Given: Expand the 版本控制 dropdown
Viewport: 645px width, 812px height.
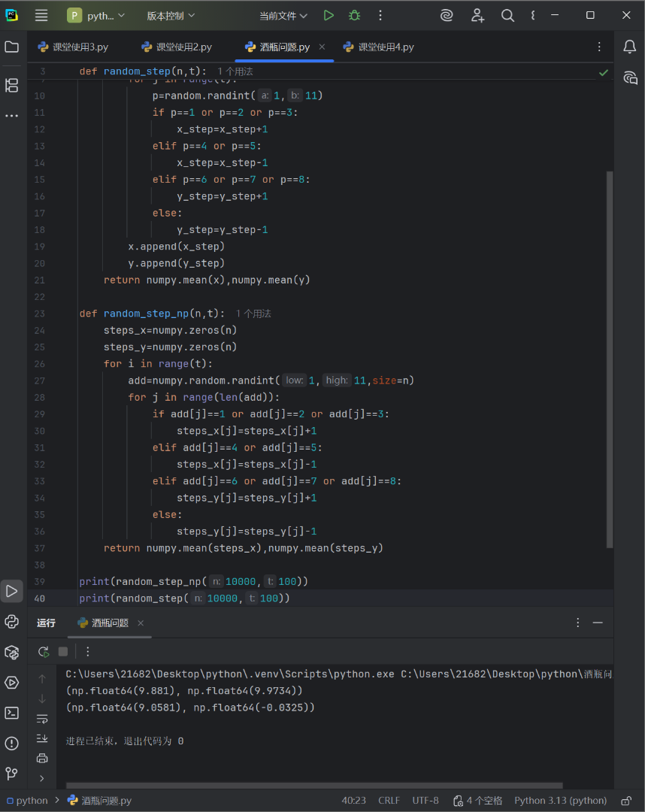Looking at the screenshot, I should [171, 16].
